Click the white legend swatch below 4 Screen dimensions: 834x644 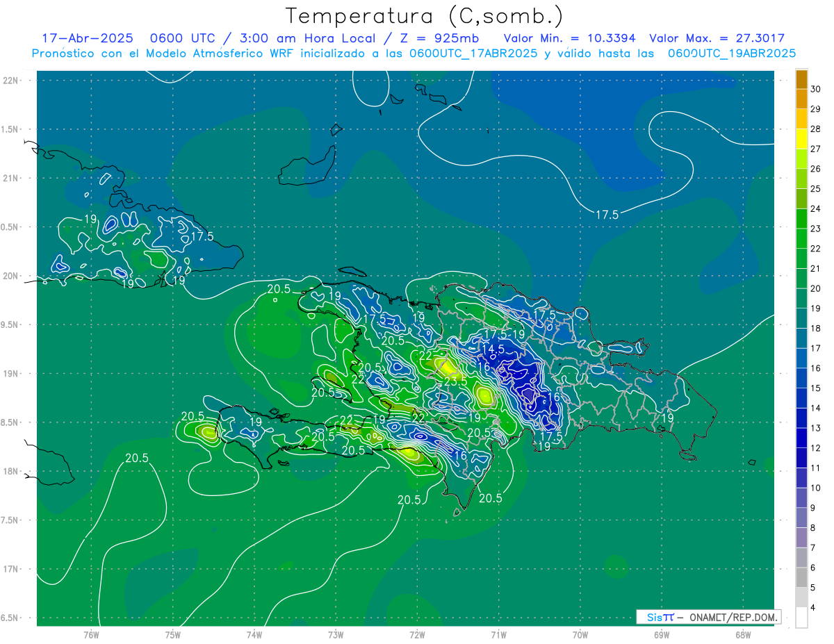(x=801, y=618)
